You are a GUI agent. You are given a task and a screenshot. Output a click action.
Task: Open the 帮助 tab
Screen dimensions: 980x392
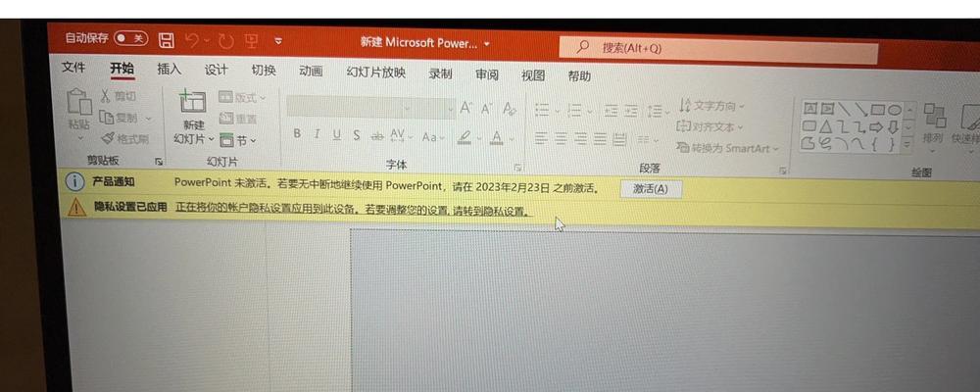tap(579, 76)
